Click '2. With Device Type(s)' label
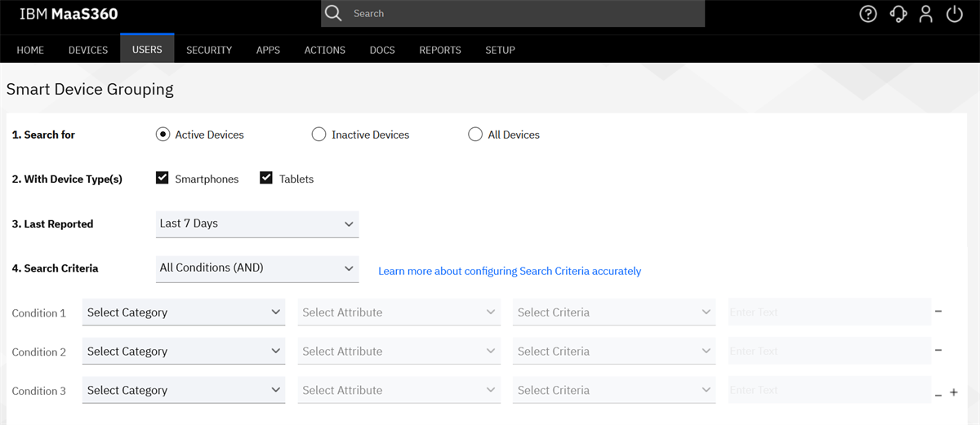 tap(67, 179)
